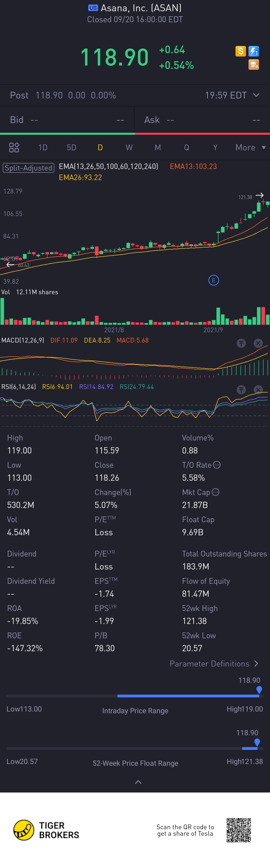This screenshot has height=868, width=270.
Task: Tap the Float Cap value 9.69B
Action: [192, 532]
